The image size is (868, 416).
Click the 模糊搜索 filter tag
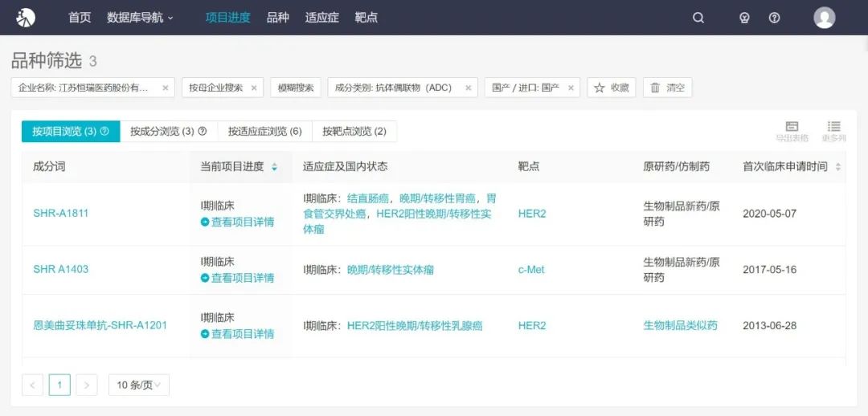pyautogui.click(x=296, y=88)
